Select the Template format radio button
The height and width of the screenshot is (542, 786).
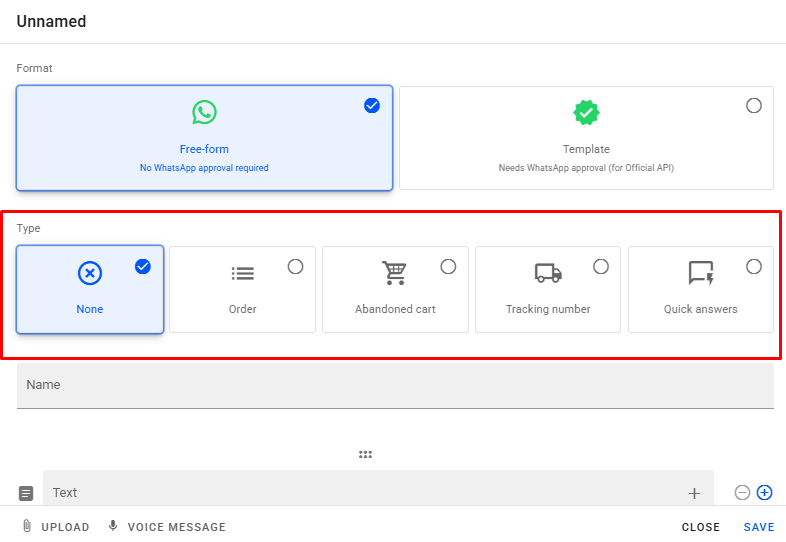(754, 106)
